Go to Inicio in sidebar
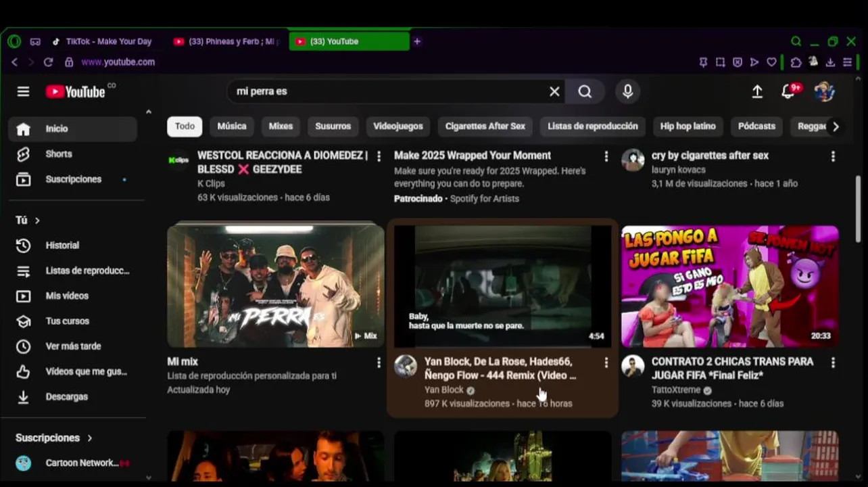Image resolution: width=868 pixels, height=487 pixels. point(72,129)
